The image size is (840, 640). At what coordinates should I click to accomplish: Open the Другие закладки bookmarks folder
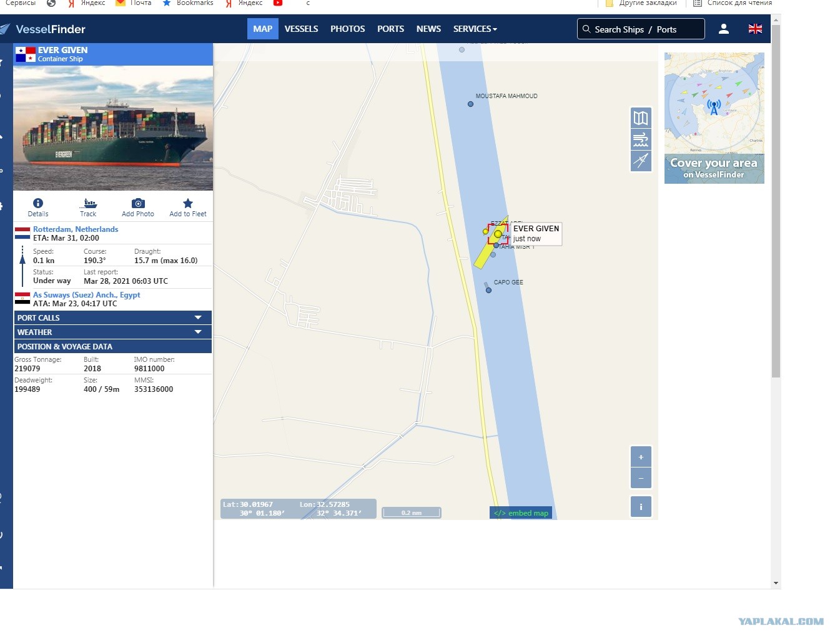click(x=641, y=3)
